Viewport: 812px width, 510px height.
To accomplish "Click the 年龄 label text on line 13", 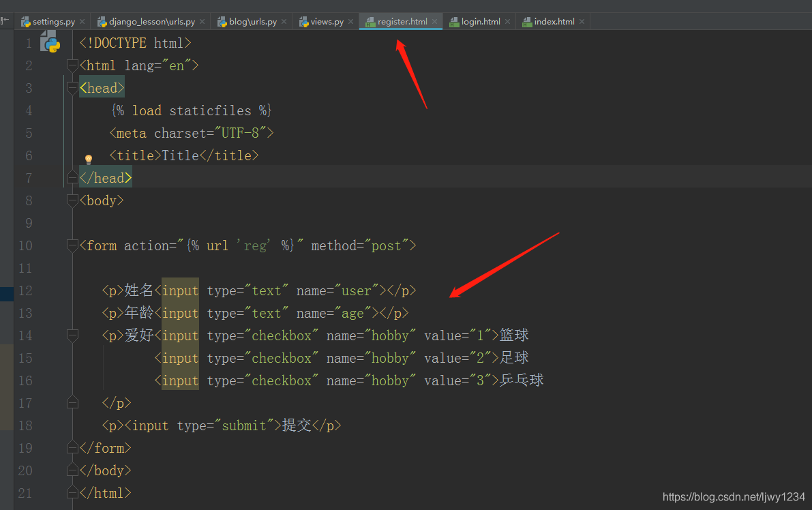I will [139, 313].
